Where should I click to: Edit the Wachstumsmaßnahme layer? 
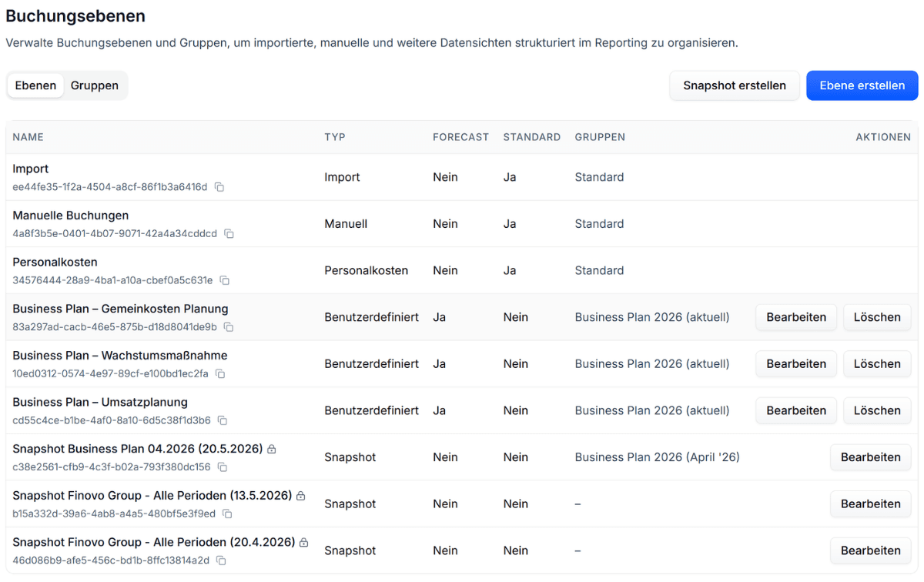[796, 363]
